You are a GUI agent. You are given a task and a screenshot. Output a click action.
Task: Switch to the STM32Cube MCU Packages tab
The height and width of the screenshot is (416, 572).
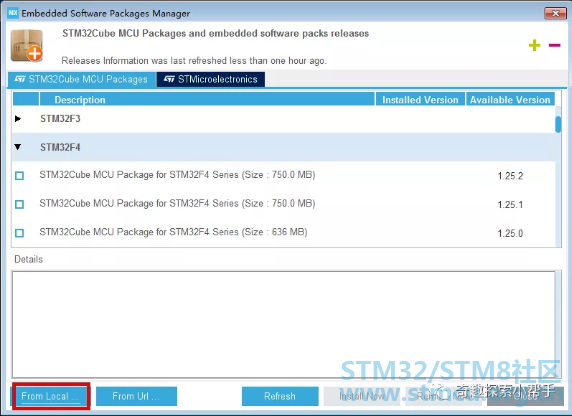(82, 79)
